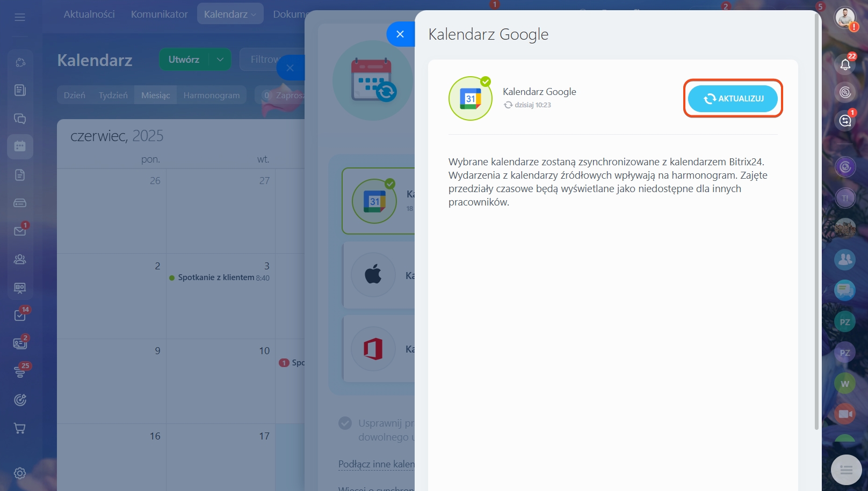Screen dimensions: 868x491
Task: Open the hamburger menu in the sidebar
Action: tap(20, 17)
